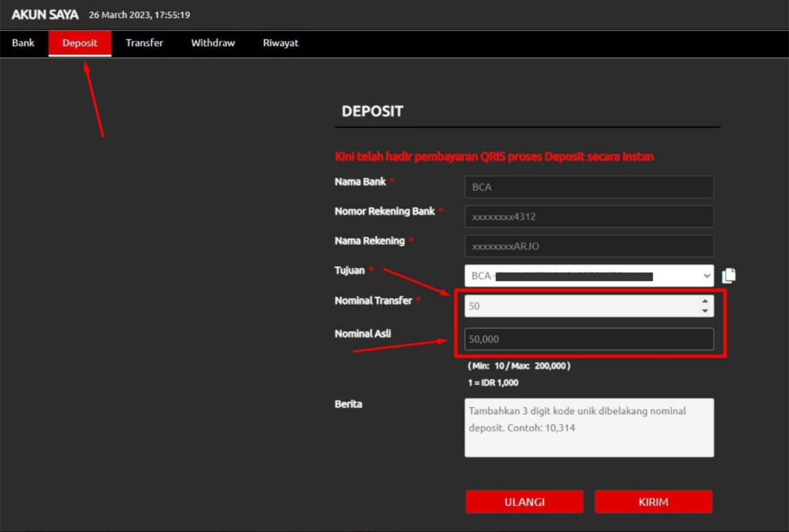
Task: Select the Deposit tab
Action: (x=80, y=43)
